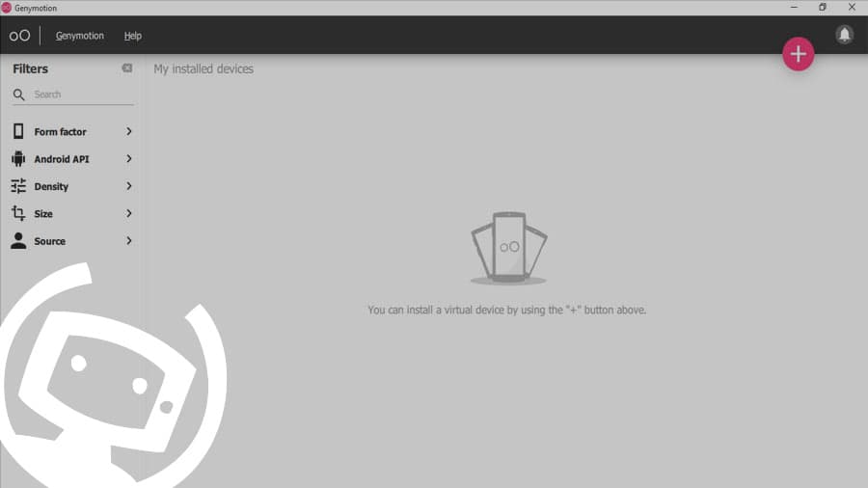Select the Density filter label

tap(51, 186)
